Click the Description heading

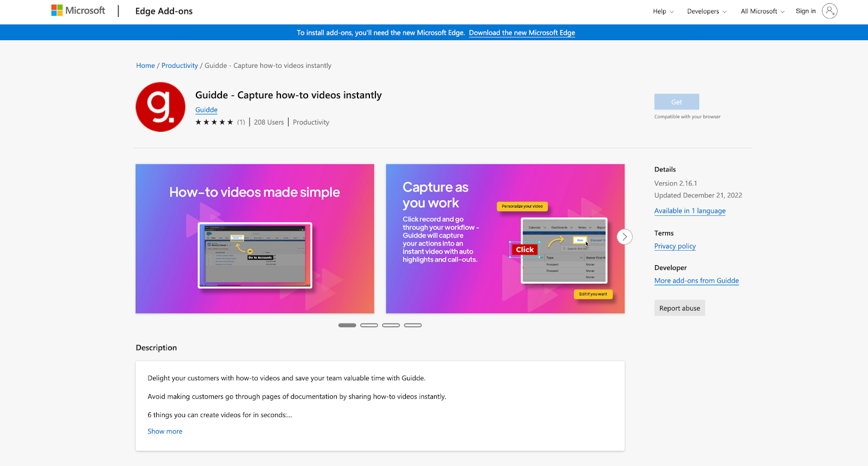pos(156,348)
